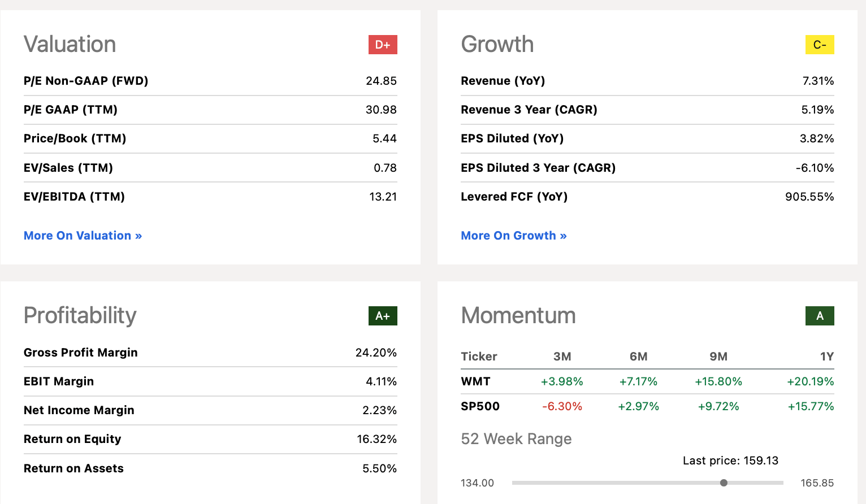This screenshot has height=504, width=866.
Task: Click the 52 Week Range slider dot
Action: [724, 483]
